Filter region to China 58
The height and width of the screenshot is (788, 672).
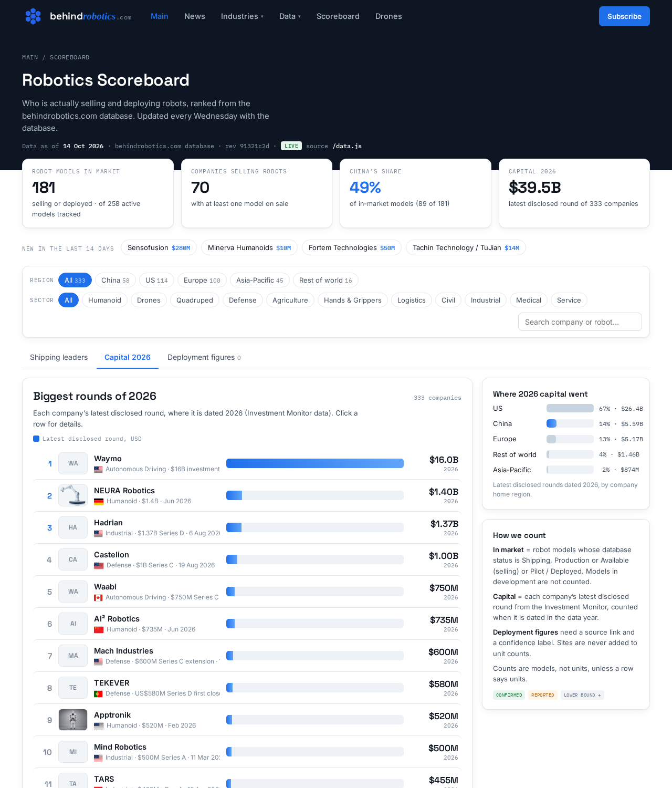coord(115,281)
